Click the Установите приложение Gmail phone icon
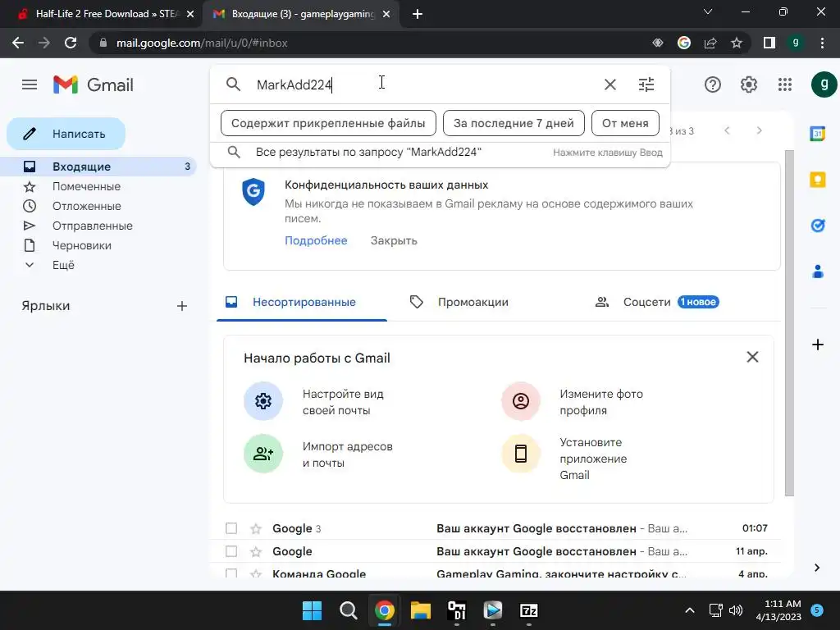Image resolution: width=840 pixels, height=630 pixels. tap(521, 454)
